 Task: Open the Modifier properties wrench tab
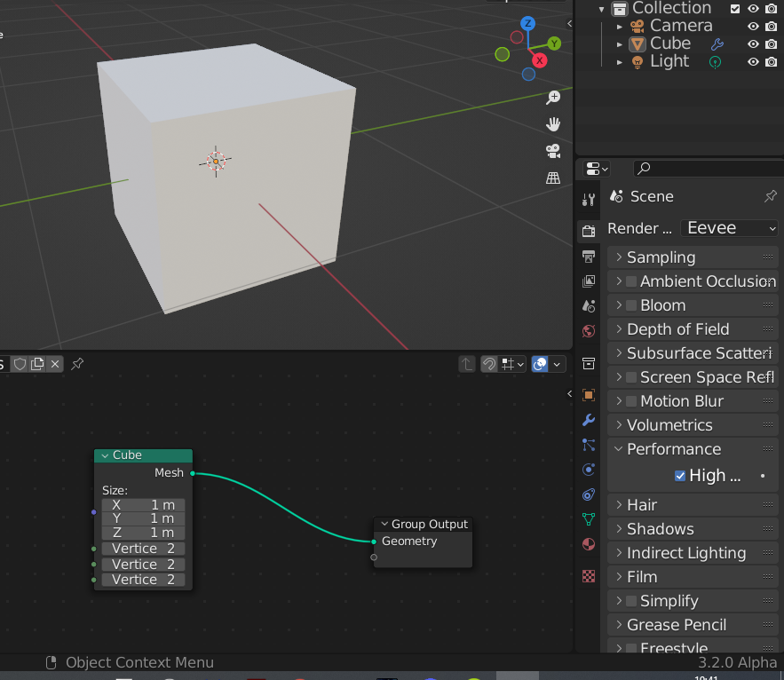point(589,420)
